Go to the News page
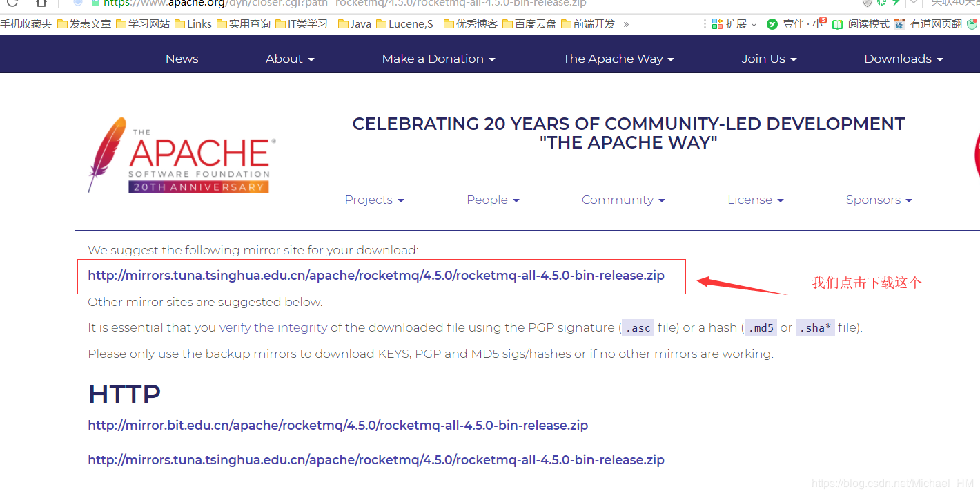The image size is (980, 496). point(182,59)
